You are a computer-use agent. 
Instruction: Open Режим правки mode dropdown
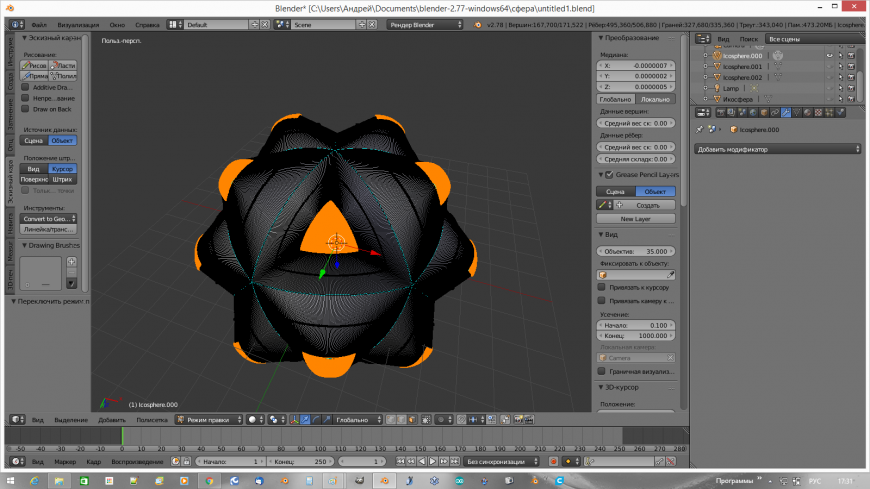pos(209,420)
